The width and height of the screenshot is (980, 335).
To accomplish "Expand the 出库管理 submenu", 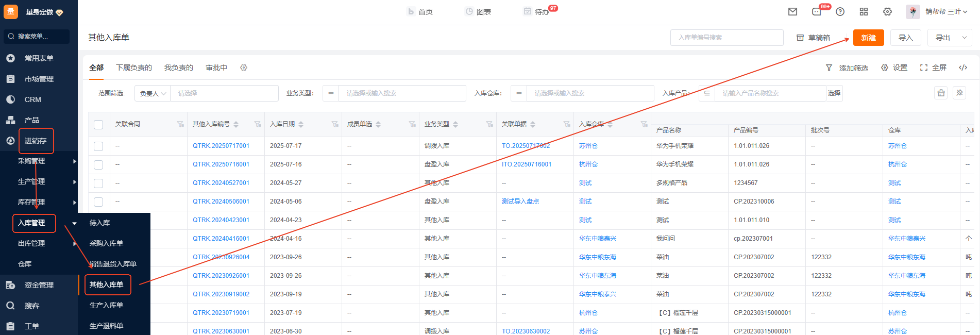I will click(75, 244).
